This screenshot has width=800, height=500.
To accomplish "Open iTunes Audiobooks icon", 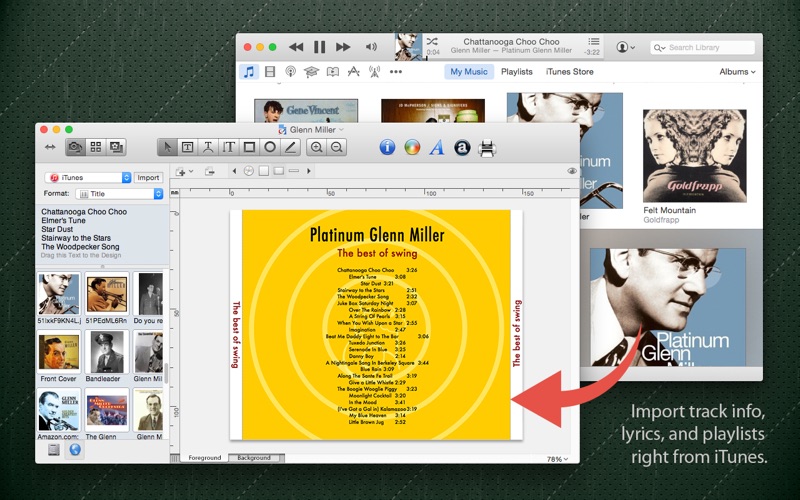I will point(333,72).
